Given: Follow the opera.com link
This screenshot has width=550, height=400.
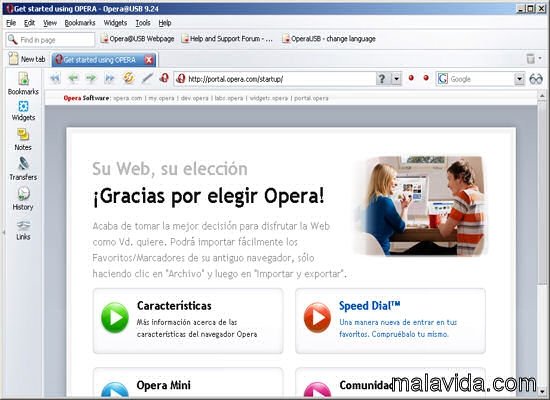Looking at the screenshot, I should [x=128, y=98].
